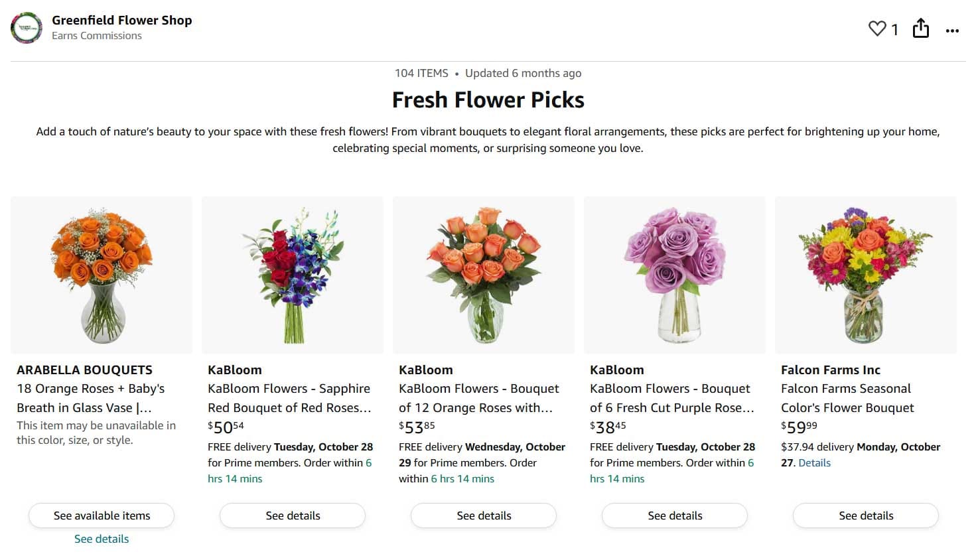Click the multicolored Falcon Farms bouquet photo
This screenshot has width=980, height=556.
(x=865, y=275)
